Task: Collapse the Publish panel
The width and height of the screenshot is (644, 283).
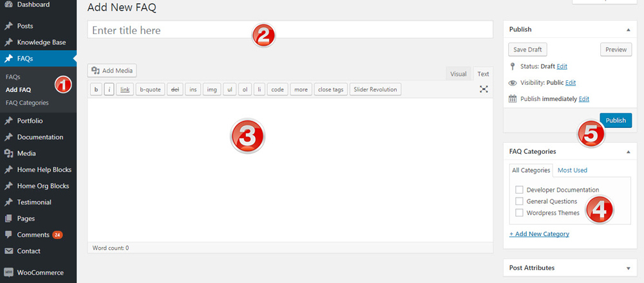Action: tap(627, 30)
